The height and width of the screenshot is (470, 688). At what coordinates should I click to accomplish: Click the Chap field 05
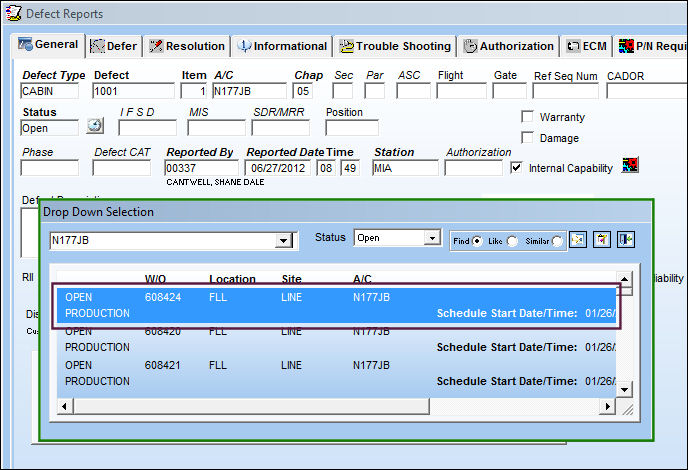[x=303, y=91]
